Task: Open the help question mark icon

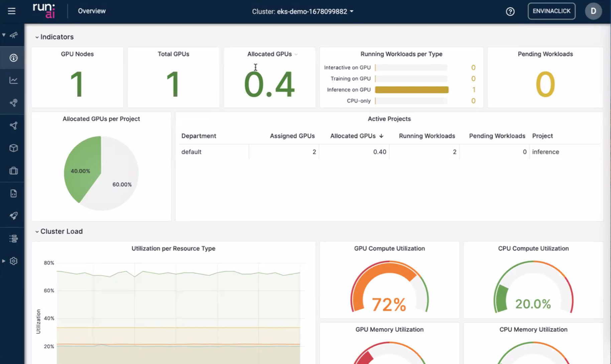Action: (x=510, y=11)
